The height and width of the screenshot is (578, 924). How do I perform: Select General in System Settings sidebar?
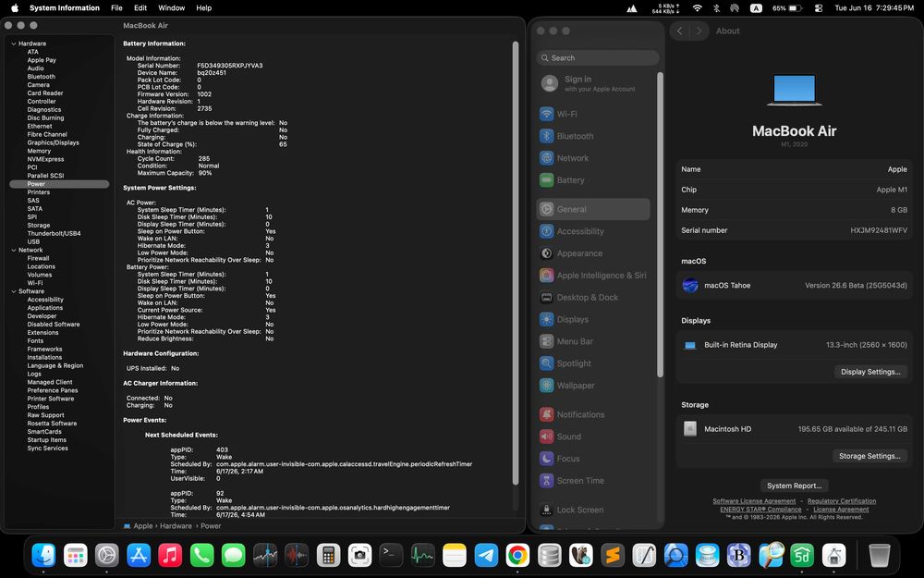coord(593,209)
